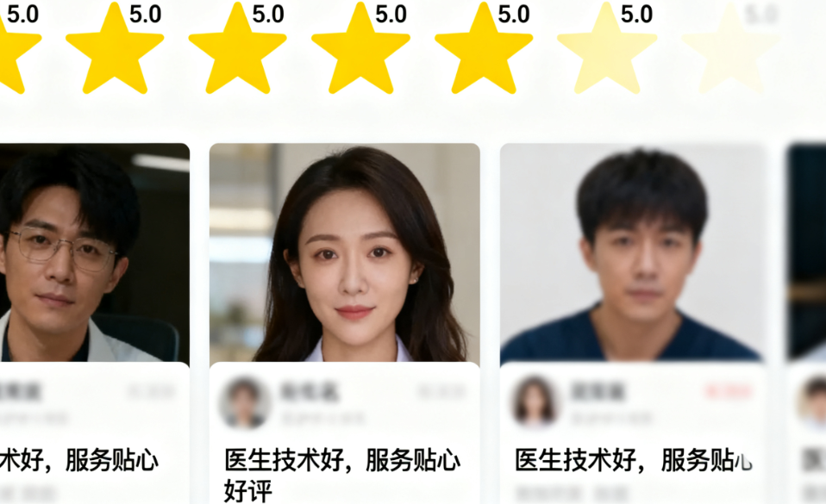The height and width of the screenshot is (504, 826).
Task: Choose the third fully visible gold star
Action: tap(361, 48)
